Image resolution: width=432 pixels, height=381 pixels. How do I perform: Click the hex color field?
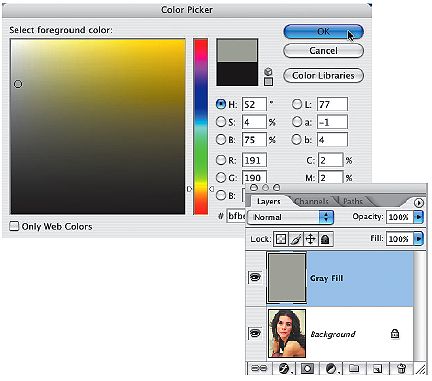tap(236, 216)
